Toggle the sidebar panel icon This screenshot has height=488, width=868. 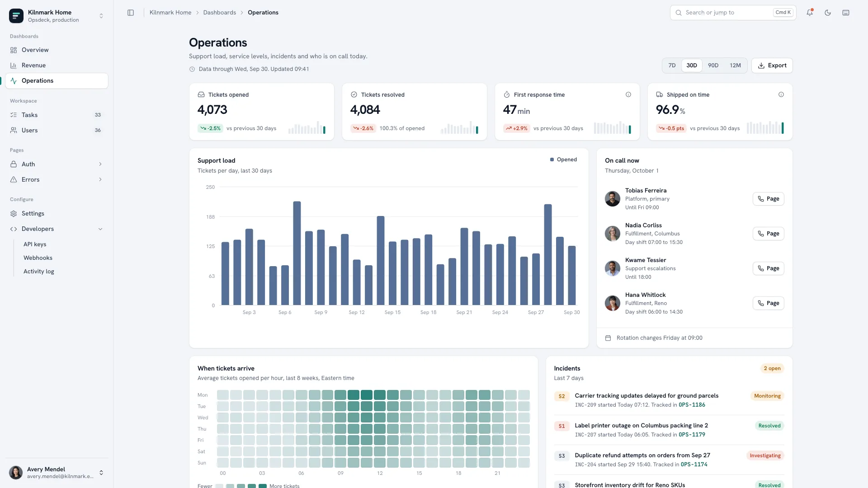click(x=131, y=13)
